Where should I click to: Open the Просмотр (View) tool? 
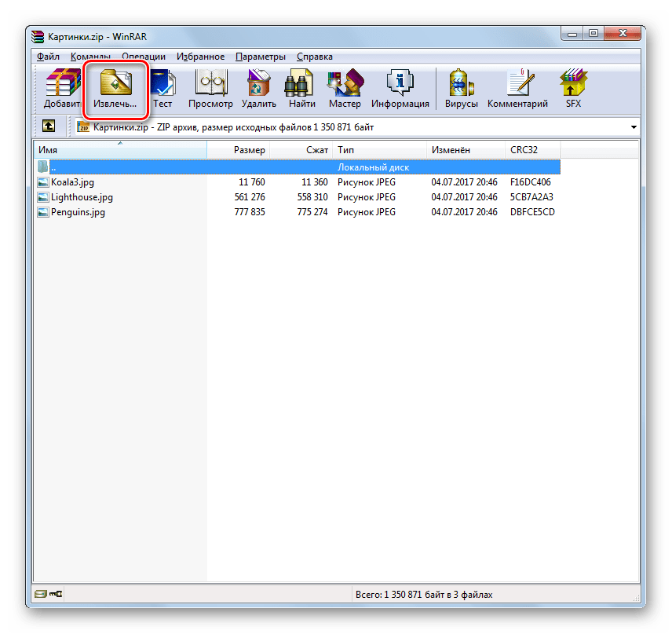point(210,88)
